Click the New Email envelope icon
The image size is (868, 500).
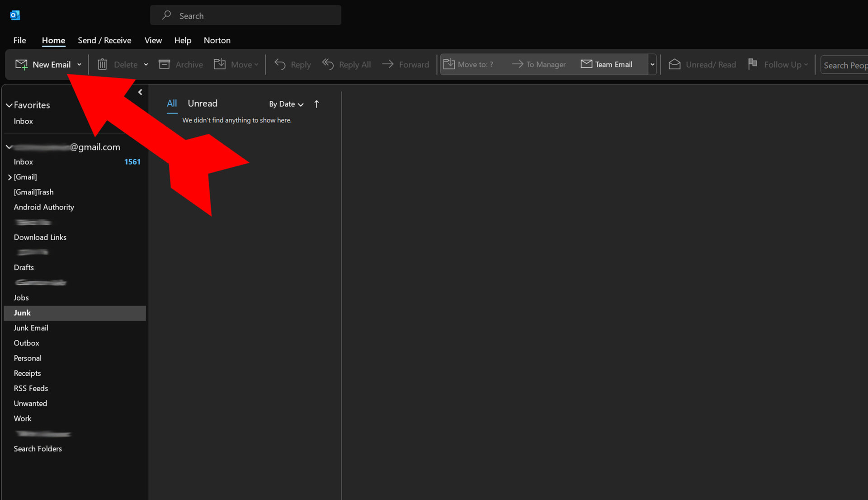point(21,65)
